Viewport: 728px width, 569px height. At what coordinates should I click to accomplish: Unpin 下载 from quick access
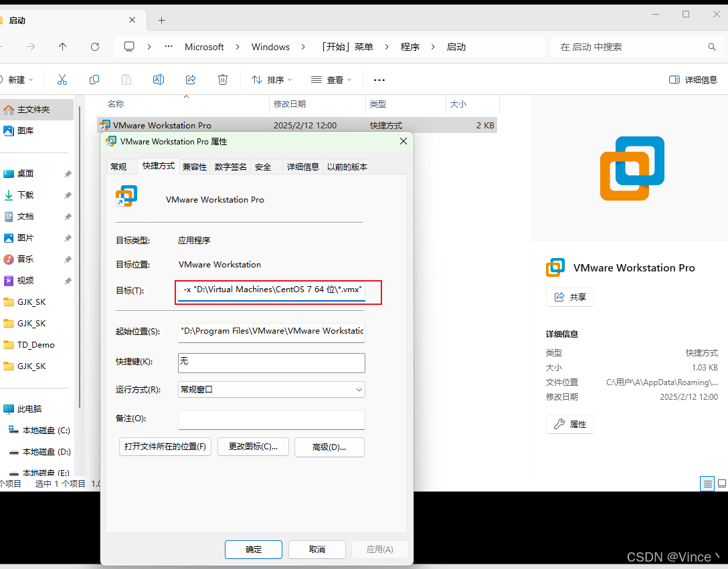(x=68, y=195)
